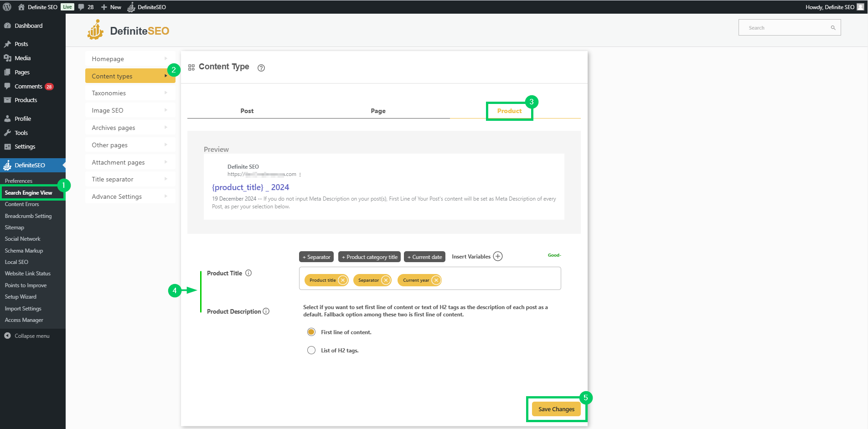Switch to the Post tab

(x=247, y=111)
